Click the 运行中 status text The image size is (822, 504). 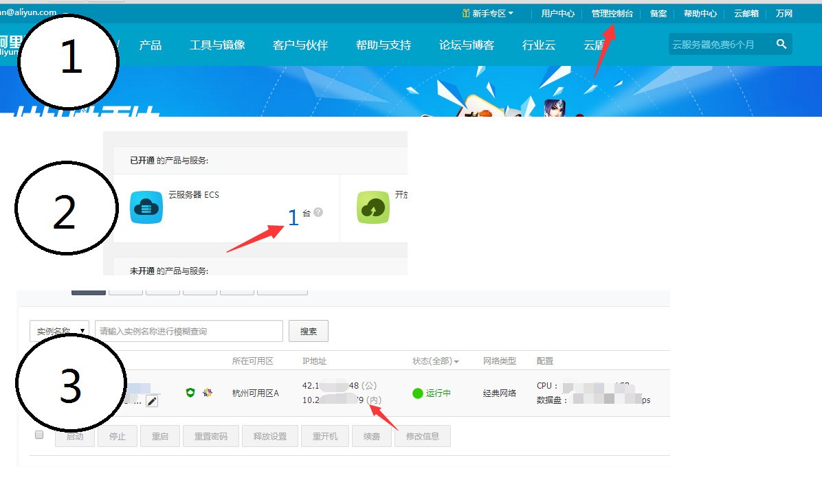pyautogui.click(x=438, y=393)
